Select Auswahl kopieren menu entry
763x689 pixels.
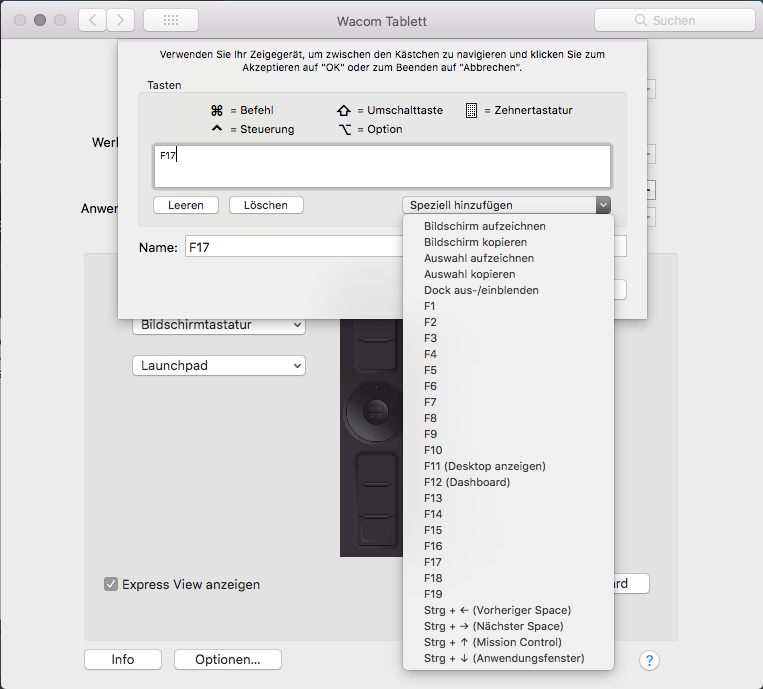pos(509,274)
